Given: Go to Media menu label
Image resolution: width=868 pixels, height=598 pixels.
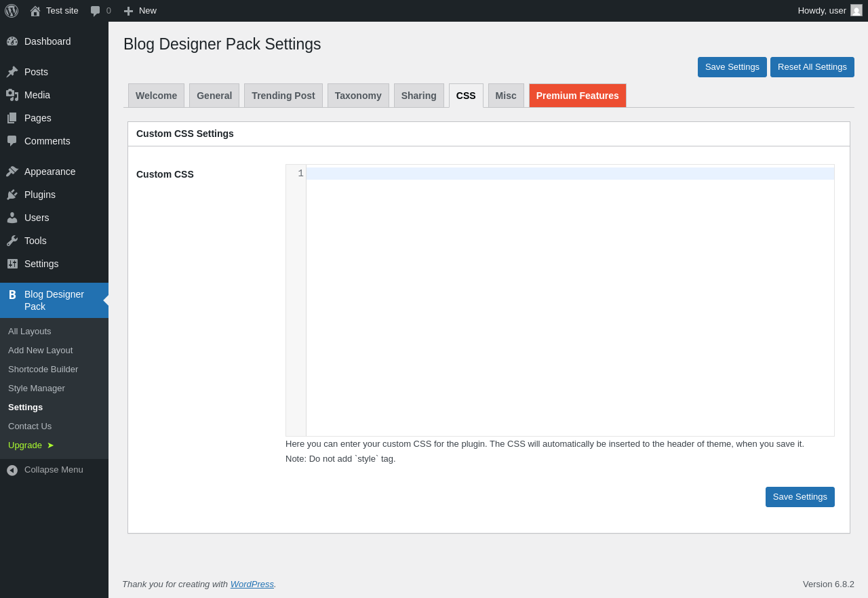Looking at the screenshot, I should (x=37, y=95).
